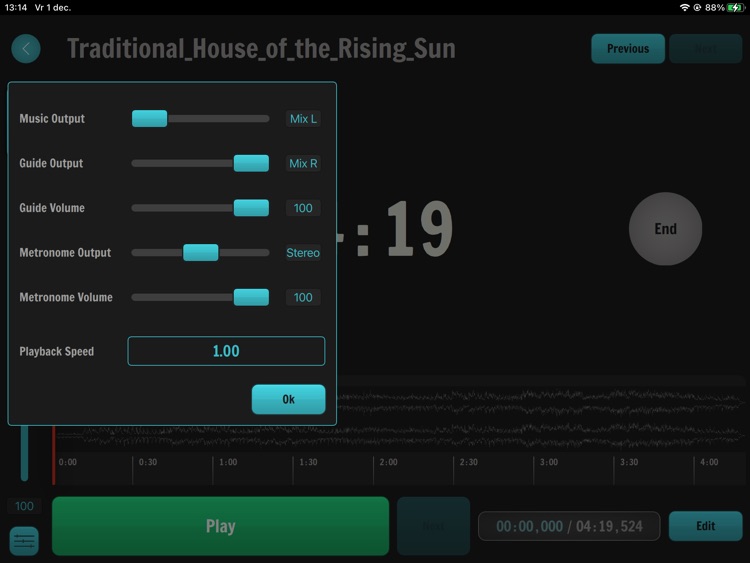Click the Guide Volume label
Viewport: 750px width, 563px height.
52,208
